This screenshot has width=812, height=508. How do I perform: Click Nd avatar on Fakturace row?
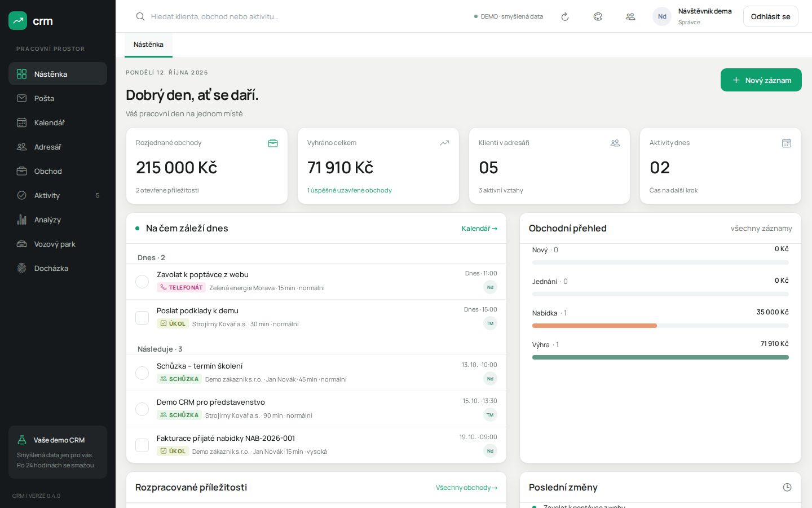[490, 451]
